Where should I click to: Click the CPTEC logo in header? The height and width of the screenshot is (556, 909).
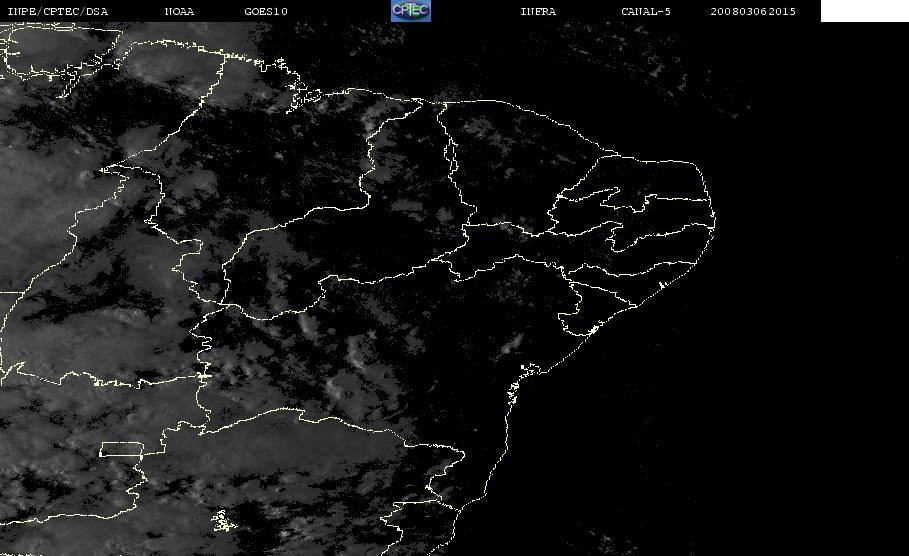tap(411, 10)
